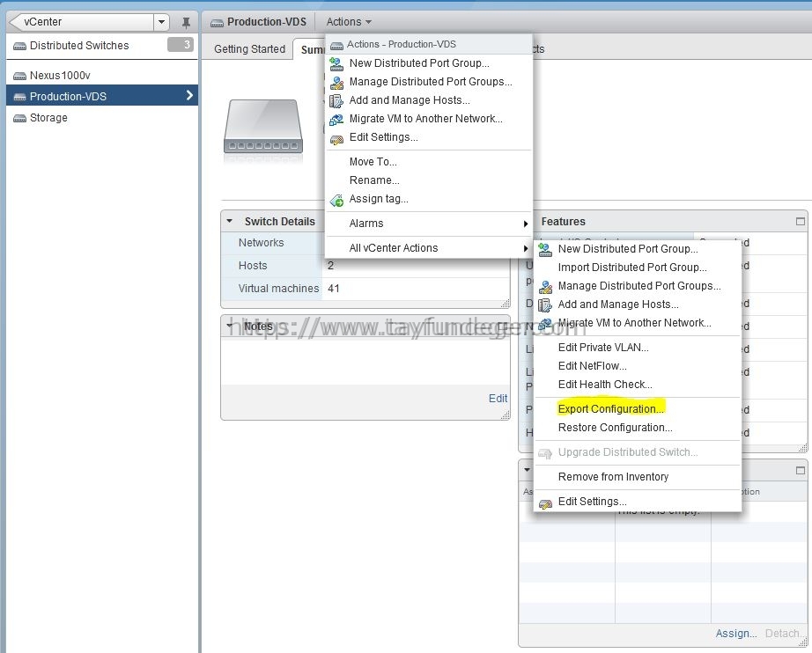The image size is (812, 653).
Task: Click the Storage switch icon in navigator
Action: click(19, 119)
